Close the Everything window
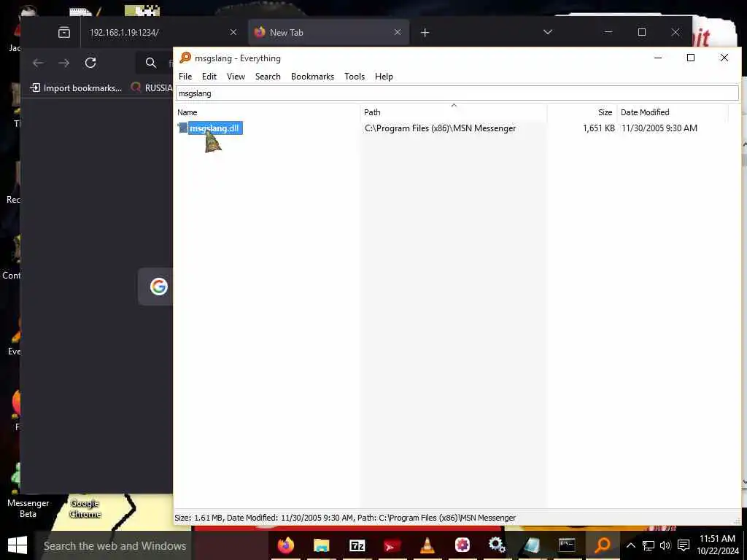This screenshot has width=747, height=560. tap(724, 58)
